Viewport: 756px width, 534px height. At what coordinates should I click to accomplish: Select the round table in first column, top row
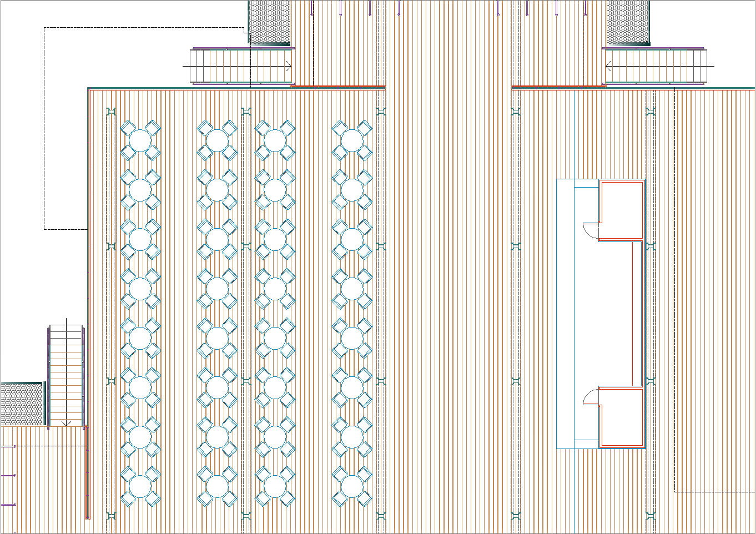(140, 141)
